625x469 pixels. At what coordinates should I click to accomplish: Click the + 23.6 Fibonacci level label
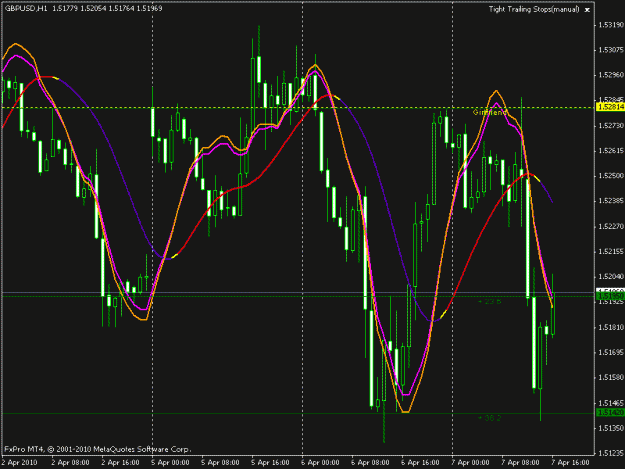click(489, 302)
